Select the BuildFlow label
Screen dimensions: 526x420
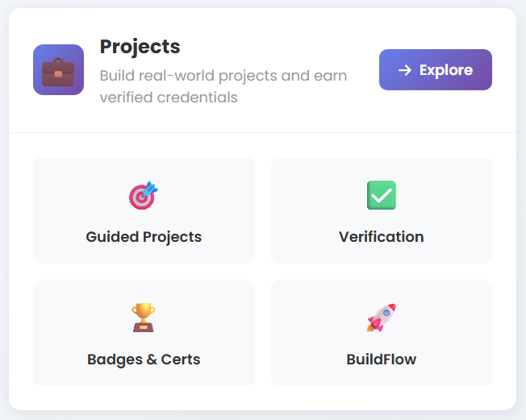click(381, 360)
